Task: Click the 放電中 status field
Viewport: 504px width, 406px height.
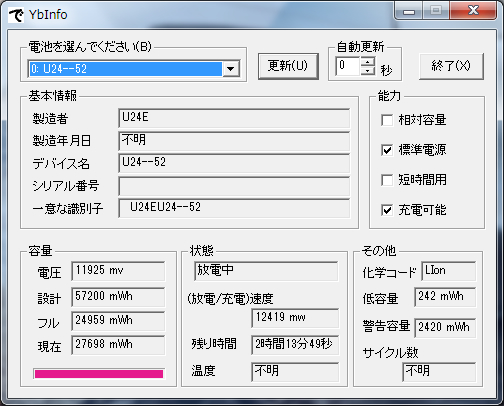Action: pos(266,271)
